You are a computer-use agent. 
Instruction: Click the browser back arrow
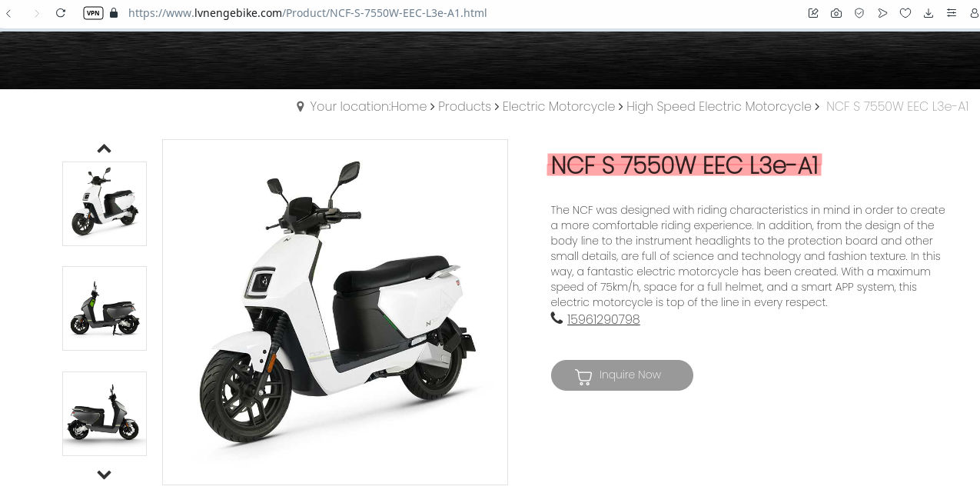coord(9,13)
